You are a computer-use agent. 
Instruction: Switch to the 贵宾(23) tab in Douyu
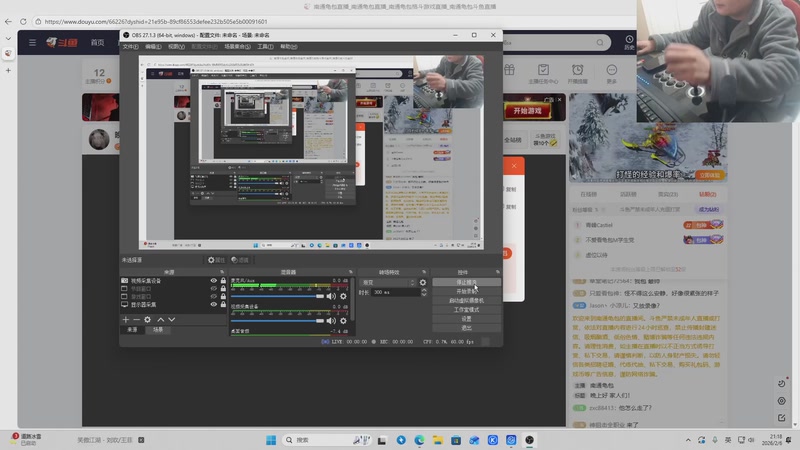click(x=667, y=194)
